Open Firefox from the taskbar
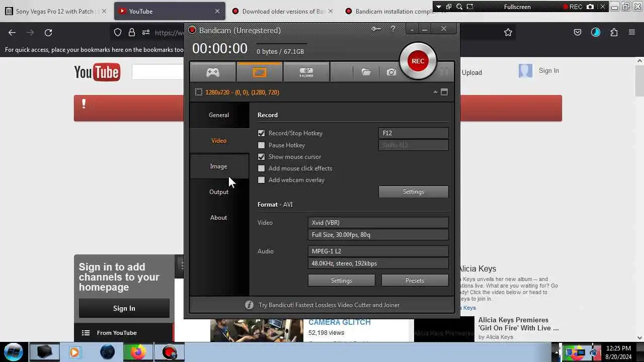The height and width of the screenshot is (362, 644). 138,351
